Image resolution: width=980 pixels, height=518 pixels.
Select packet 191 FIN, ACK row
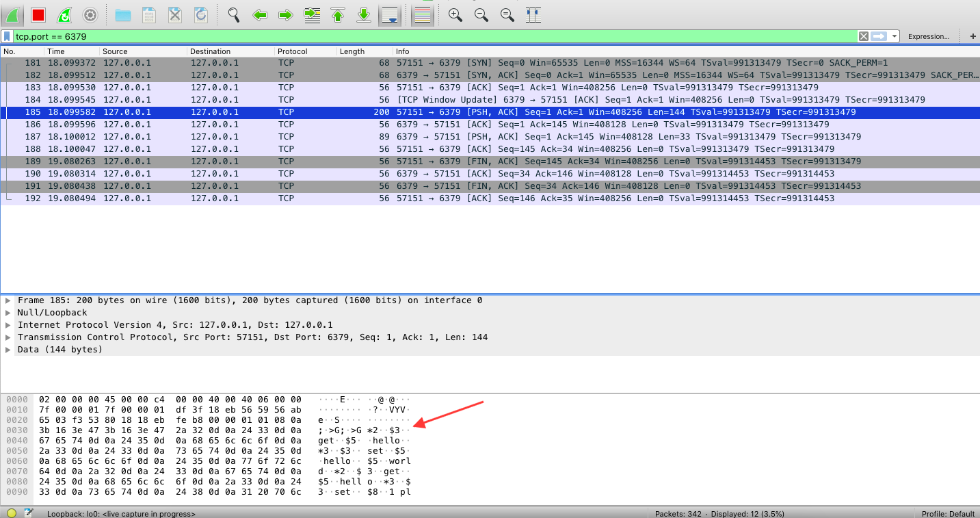click(490, 186)
